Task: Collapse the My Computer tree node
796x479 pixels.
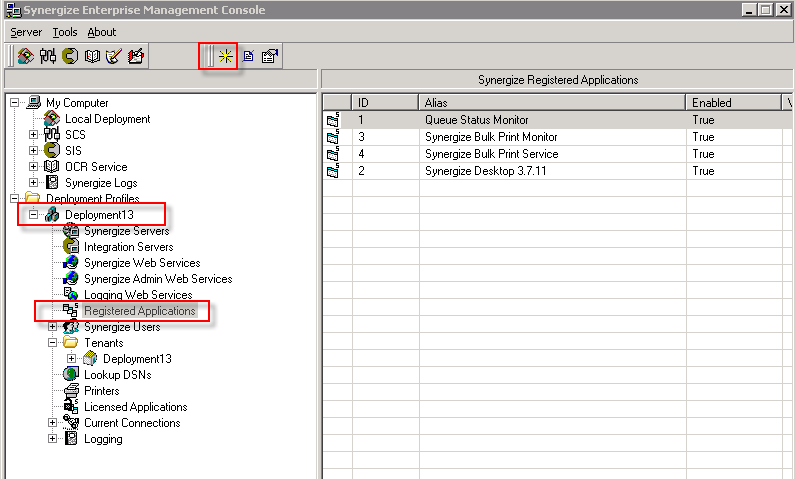Action: [14, 102]
